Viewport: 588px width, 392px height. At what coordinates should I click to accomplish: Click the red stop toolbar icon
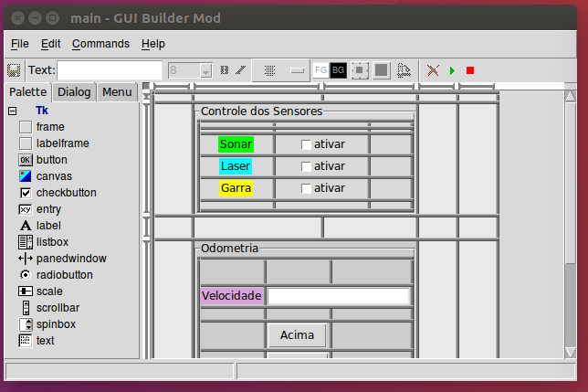coord(470,70)
